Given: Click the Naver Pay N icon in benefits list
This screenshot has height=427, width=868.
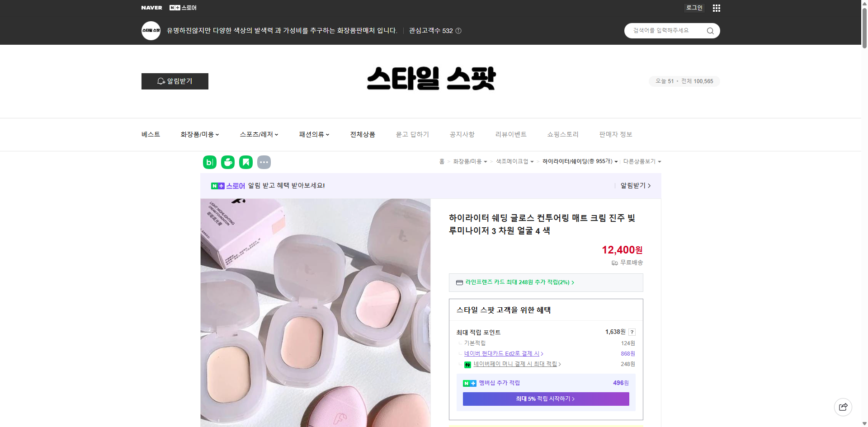Looking at the screenshot, I should 467,364.
